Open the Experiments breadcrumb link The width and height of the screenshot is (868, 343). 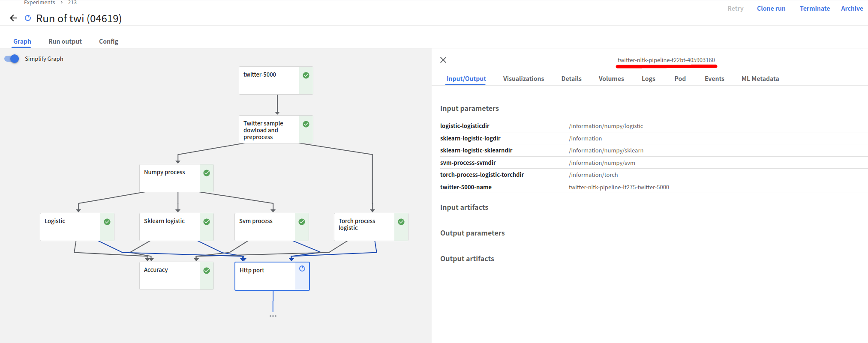[39, 3]
